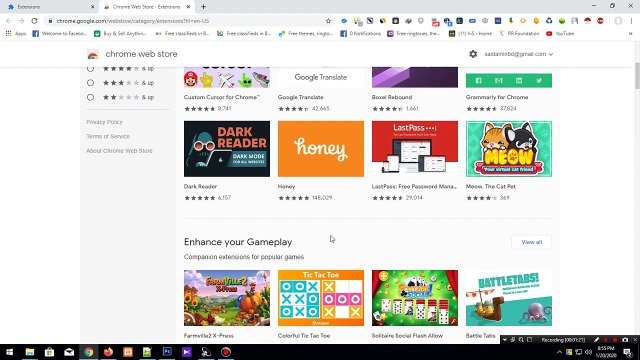The width and height of the screenshot is (640, 360).
Task: Open Firefox from taskbar
Action: click(x=108, y=352)
